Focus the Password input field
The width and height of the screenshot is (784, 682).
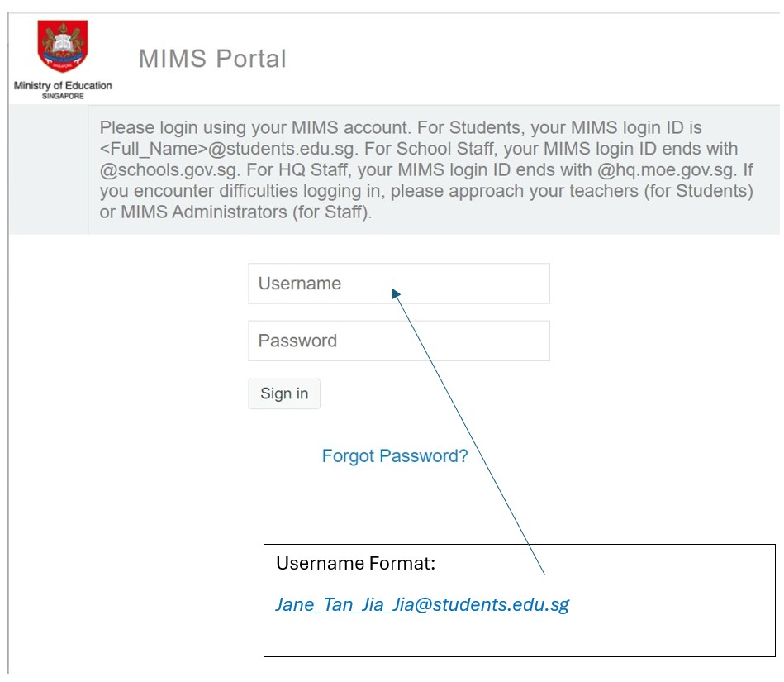[398, 341]
